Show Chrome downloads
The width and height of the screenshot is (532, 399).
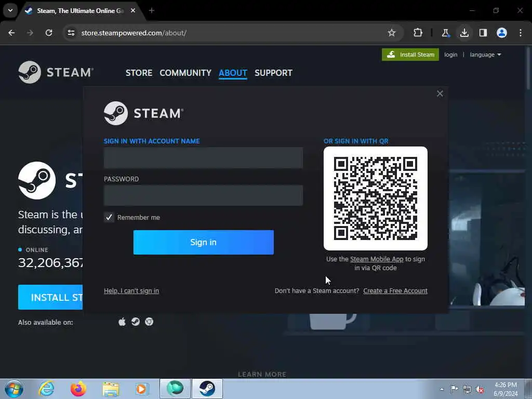[x=464, y=33]
